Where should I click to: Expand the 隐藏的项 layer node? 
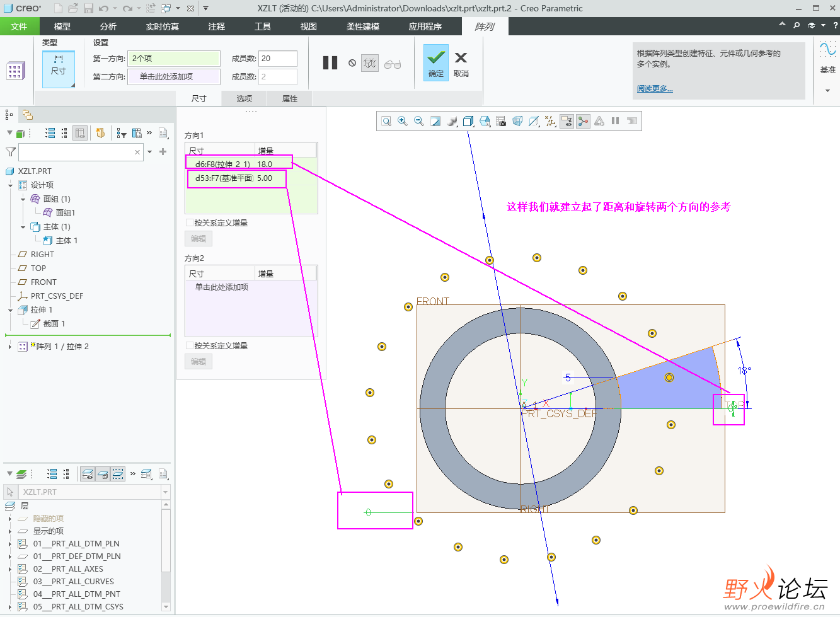coord(10,519)
